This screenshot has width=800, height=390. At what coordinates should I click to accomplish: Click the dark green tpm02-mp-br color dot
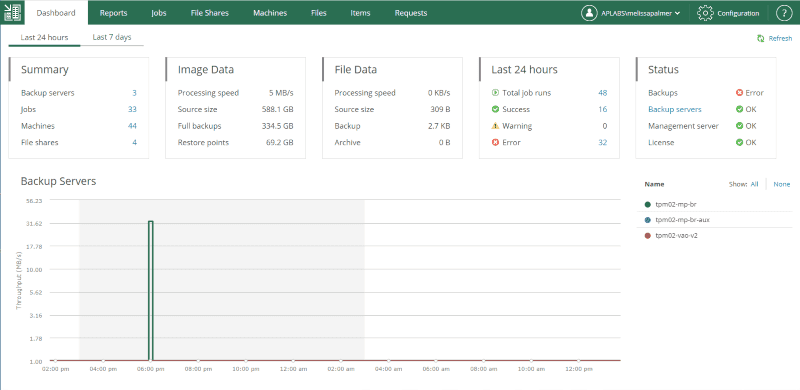pos(647,204)
